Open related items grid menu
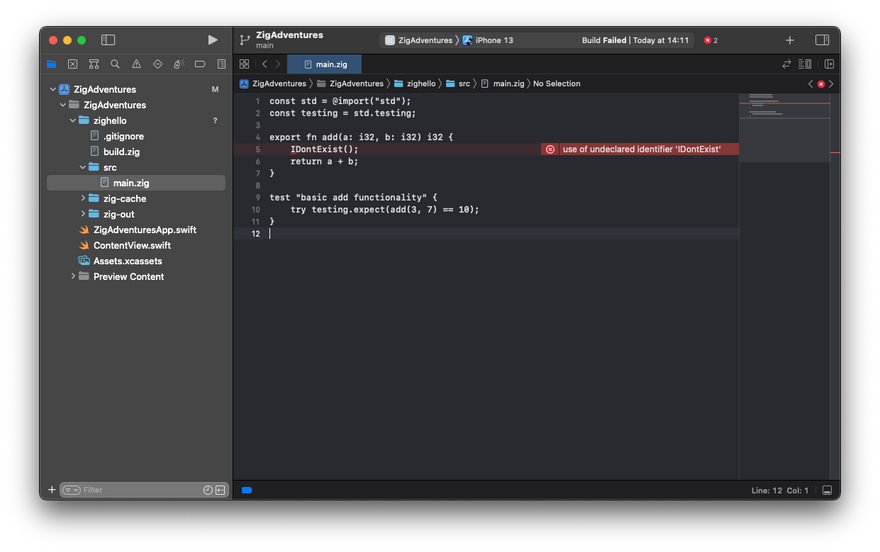This screenshot has width=880, height=552. pos(244,64)
